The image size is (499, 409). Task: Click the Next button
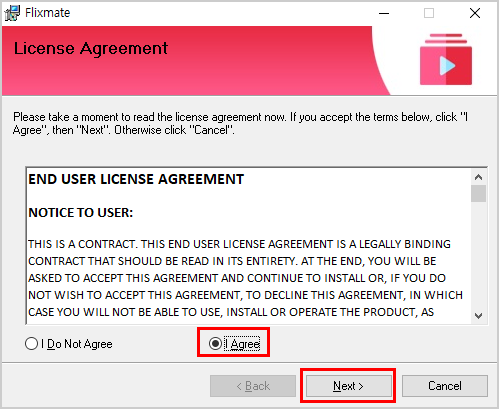coord(348,386)
